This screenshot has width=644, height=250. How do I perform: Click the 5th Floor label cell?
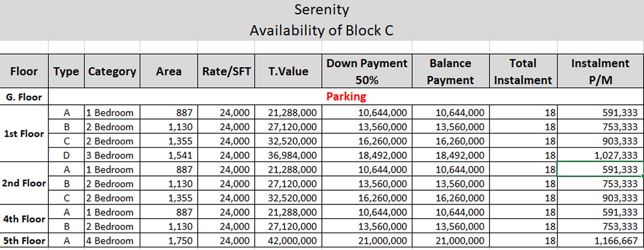(24, 241)
